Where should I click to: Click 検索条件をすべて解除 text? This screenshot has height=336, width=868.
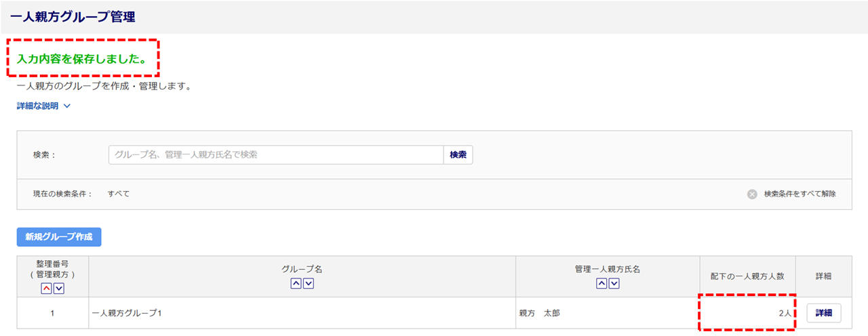(x=800, y=194)
